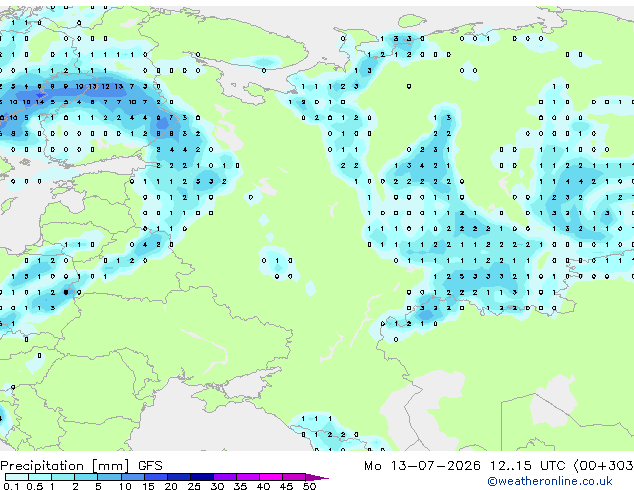Click the '(00+303' forecast offset text
The image size is (634, 490).
[604, 466]
